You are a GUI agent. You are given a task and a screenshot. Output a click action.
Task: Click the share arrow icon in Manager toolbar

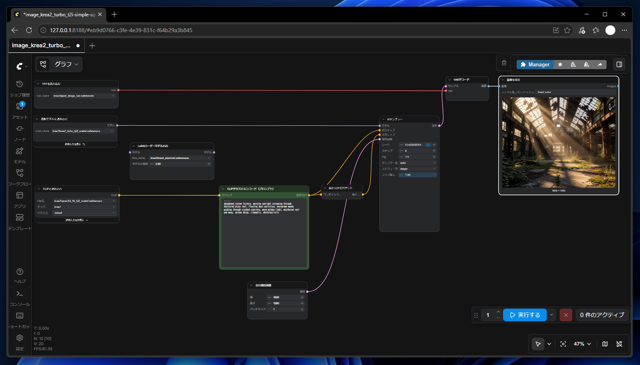[x=600, y=65]
